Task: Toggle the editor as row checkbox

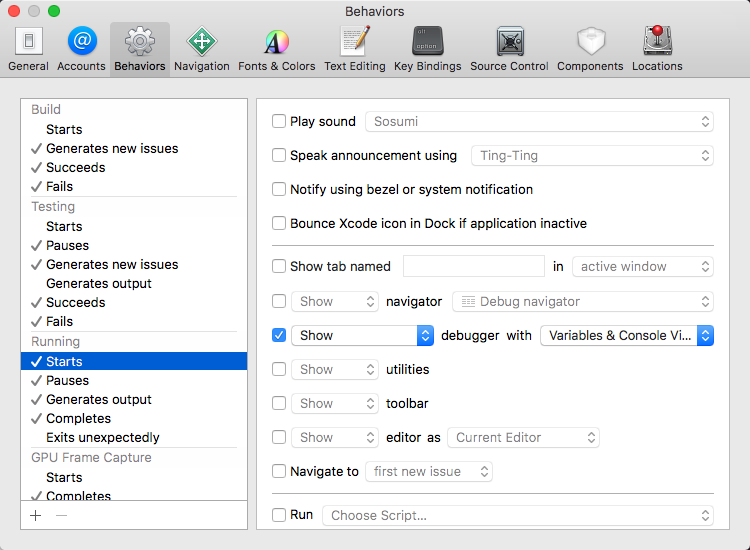Action: pyautogui.click(x=279, y=437)
